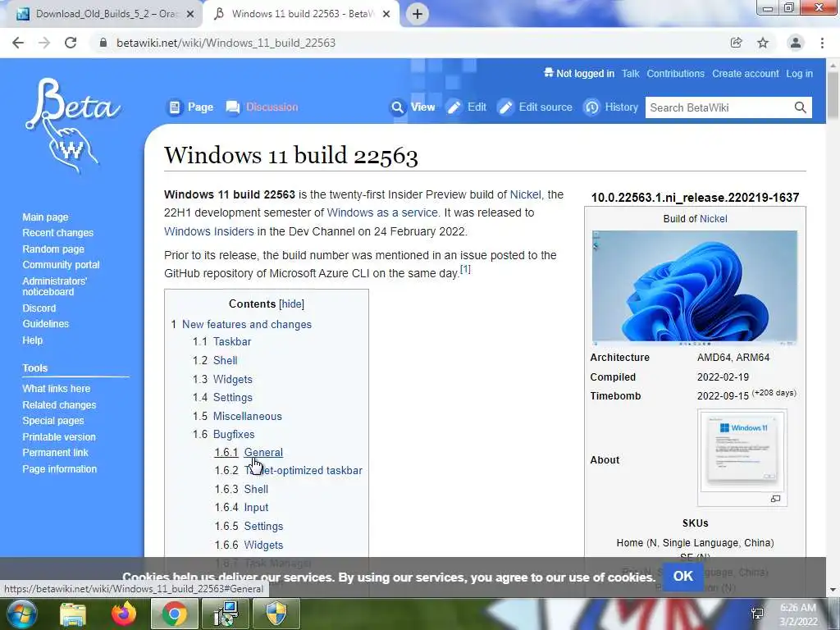Open the Page tab
Screen dimensions: 840x630
click(x=191, y=107)
